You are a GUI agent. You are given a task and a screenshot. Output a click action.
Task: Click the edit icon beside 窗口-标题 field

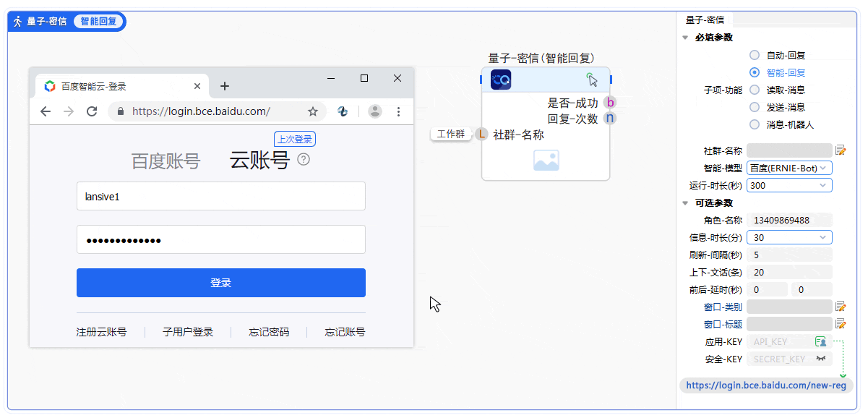[x=841, y=324]
